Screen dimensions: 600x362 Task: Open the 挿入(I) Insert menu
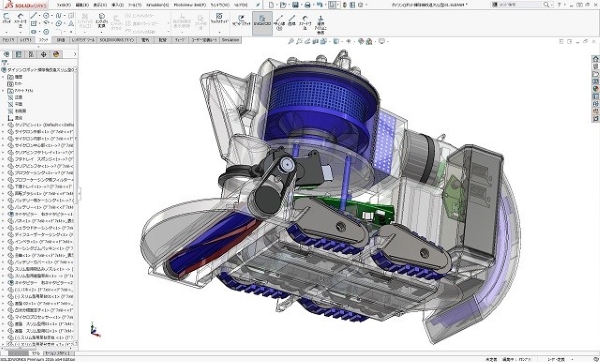tap(117, 5)
